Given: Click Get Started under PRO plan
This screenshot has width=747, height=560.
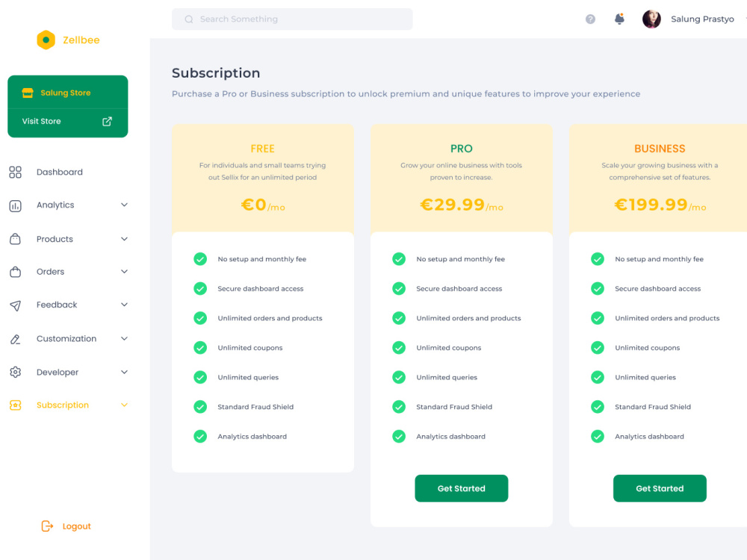Looking at the screenshot, I should pos(461,488).
